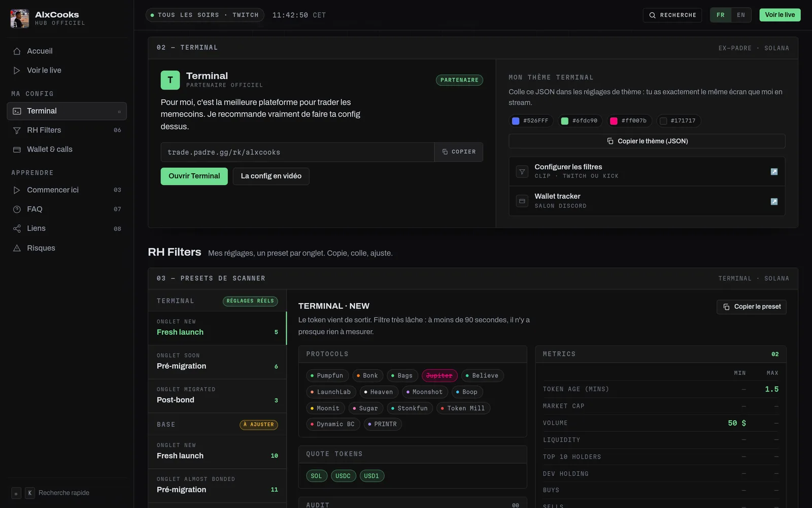Select the Post-bond preset tab
This screenshot has height=508, width=812.
[217, 395]
